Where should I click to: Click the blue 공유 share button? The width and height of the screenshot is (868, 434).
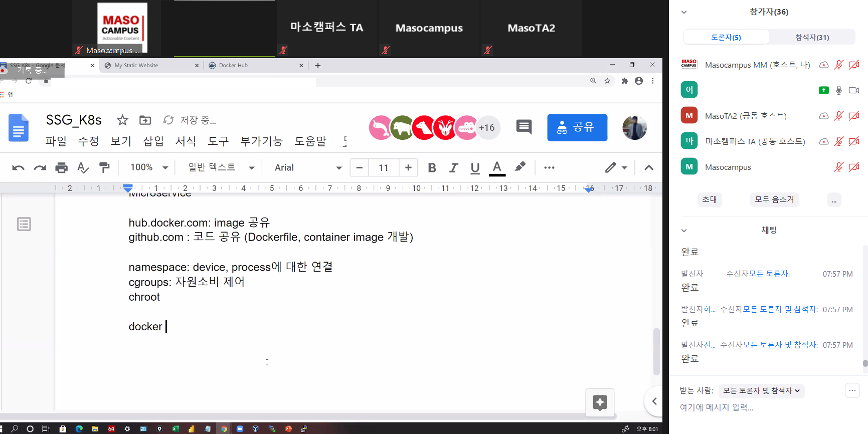click(x=577, y=127)
